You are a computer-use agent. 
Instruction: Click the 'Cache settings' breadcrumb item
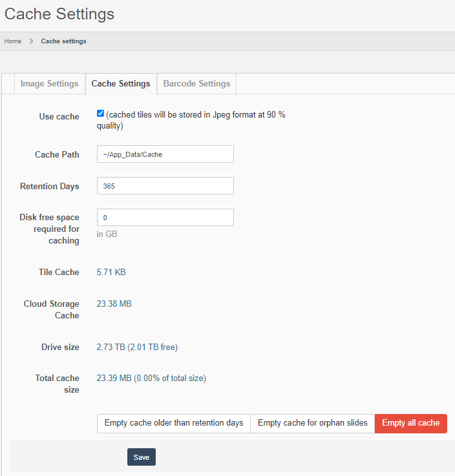click(x=63, y=41)
